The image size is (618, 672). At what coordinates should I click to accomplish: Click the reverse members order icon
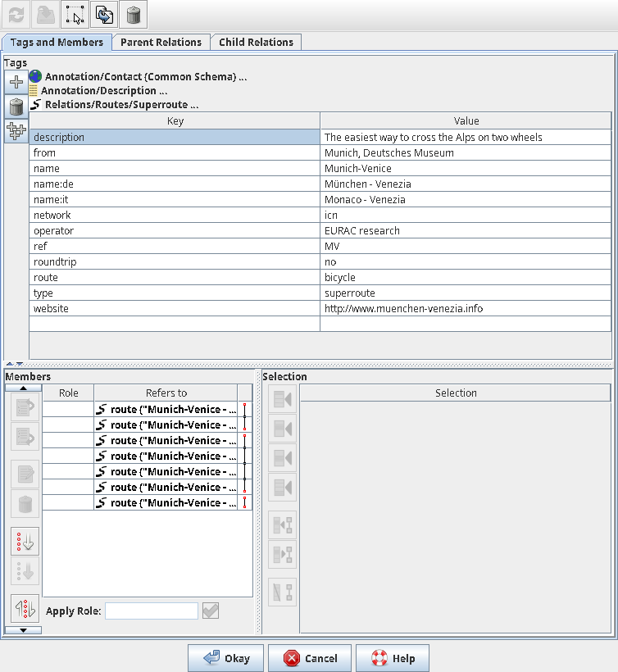point(25,608)
